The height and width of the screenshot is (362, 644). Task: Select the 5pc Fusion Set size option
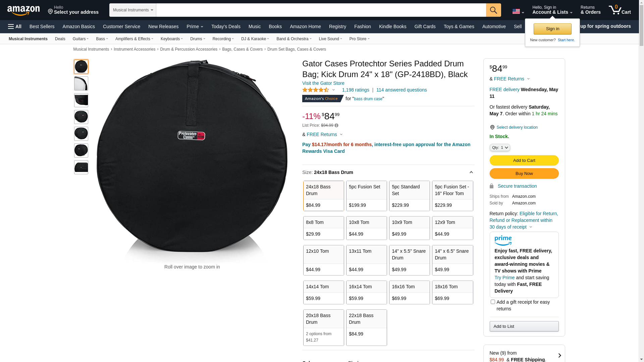[366, 196]
